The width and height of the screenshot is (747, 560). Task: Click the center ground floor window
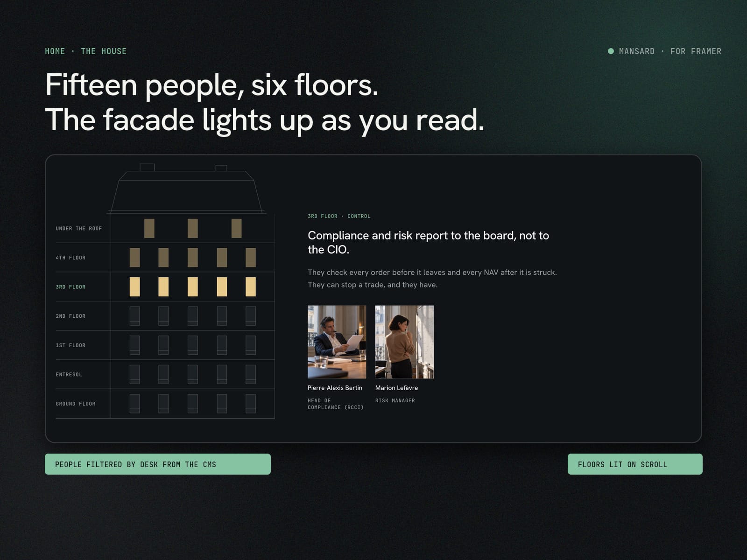pos(192,404)
